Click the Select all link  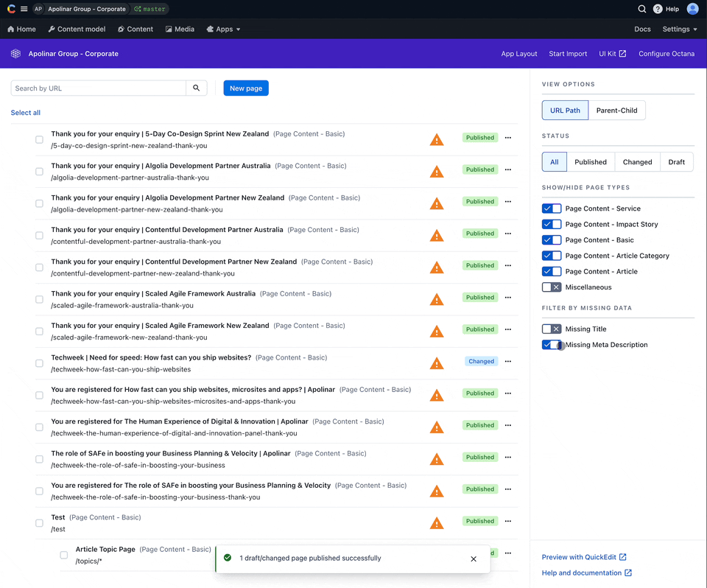click(x=25, y=112)
